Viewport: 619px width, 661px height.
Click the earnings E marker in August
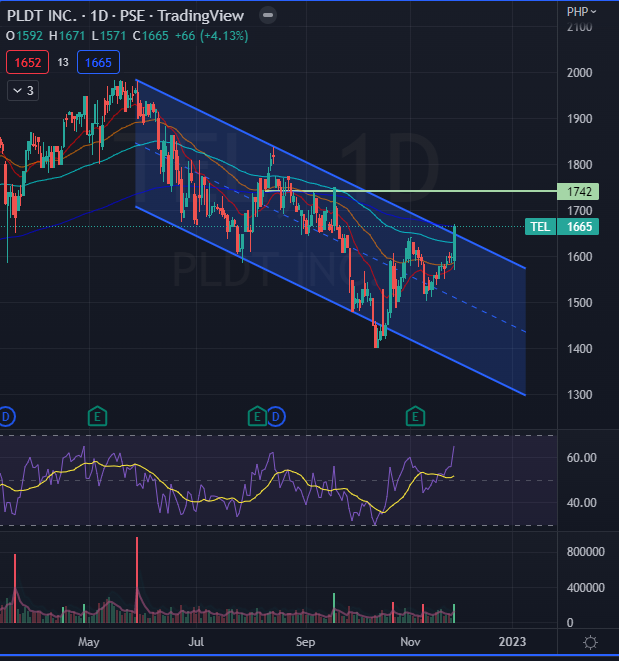pyautogui.click(x=257, y=416)
